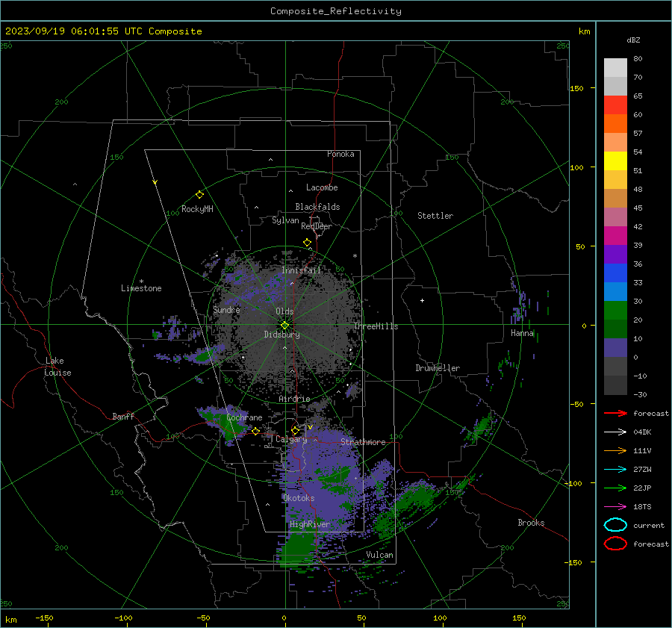The height and width of the screenshot is (628, 672).
Task: Click the yellow diamond marker above Calgary
Action: pyautogui.click(x=295, y=430)
